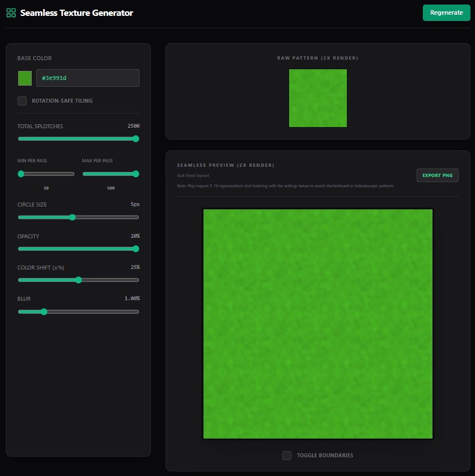
Task: Click the Seamless Texture Generator title
Action: [77, 12]
